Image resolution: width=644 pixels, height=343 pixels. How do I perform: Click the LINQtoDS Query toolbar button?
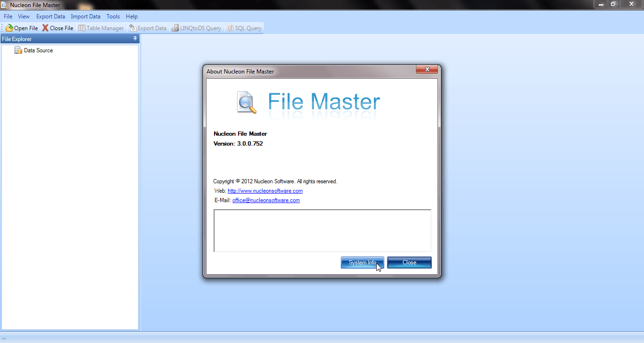[197, 28]
